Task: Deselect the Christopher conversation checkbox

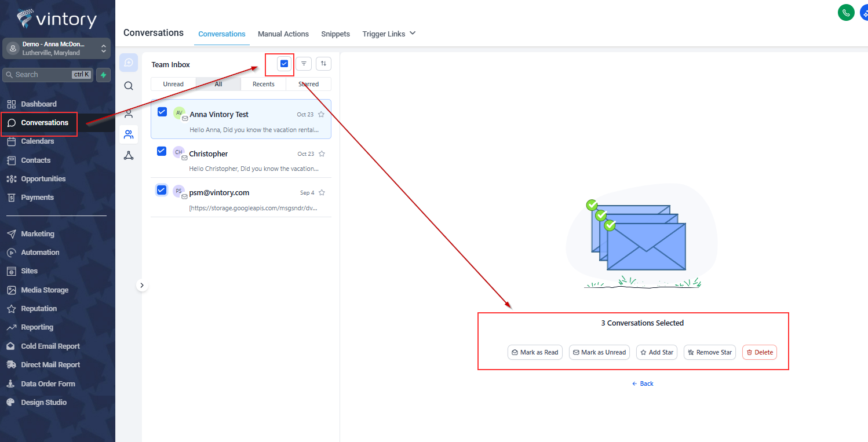Action: click(x=162, y=151)
